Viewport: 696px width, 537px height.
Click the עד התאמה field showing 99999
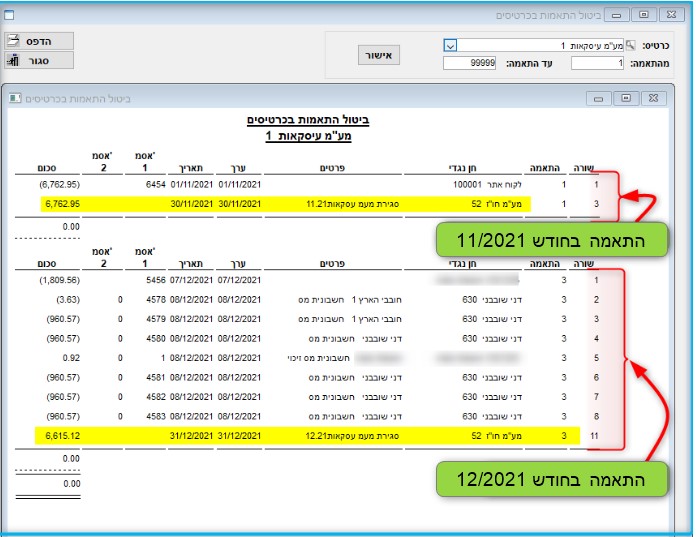469,63
